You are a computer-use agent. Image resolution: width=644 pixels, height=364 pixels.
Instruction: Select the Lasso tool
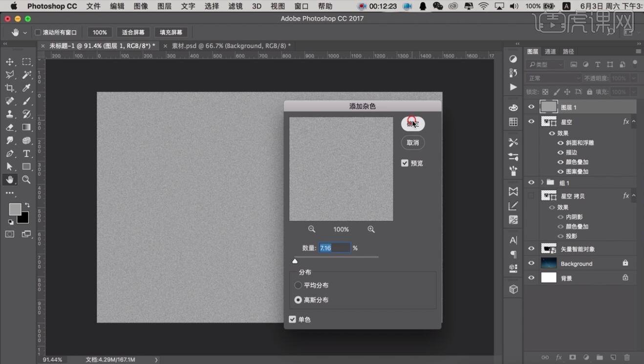click(x=10, y=75)
